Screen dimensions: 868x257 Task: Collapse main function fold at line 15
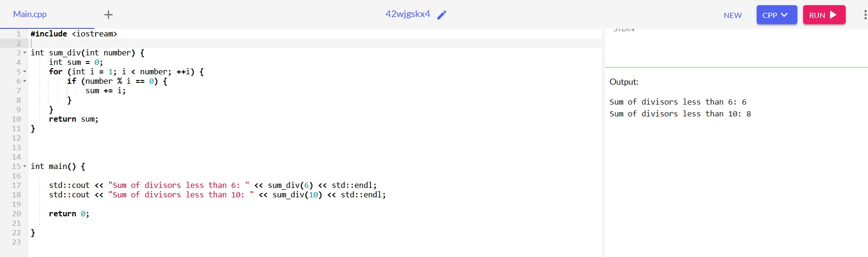click(x=25, y=166)
